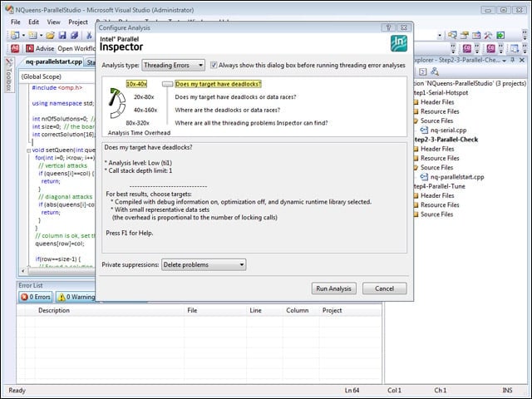This screenshot has height=399, width=532.
Task: Click the 'Ln 64' status bar entry
Action: [x=352, y=390]
